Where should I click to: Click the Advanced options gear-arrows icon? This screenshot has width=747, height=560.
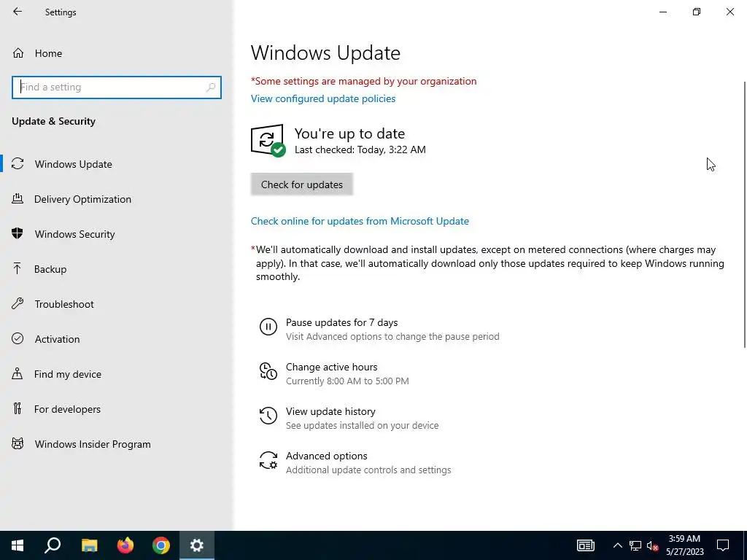coord(268,461)
